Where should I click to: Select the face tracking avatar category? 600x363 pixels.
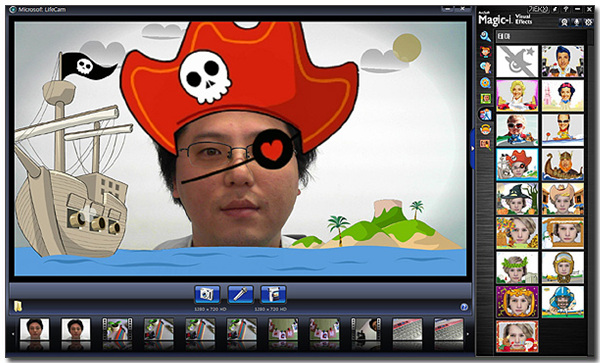click(486, 52)
